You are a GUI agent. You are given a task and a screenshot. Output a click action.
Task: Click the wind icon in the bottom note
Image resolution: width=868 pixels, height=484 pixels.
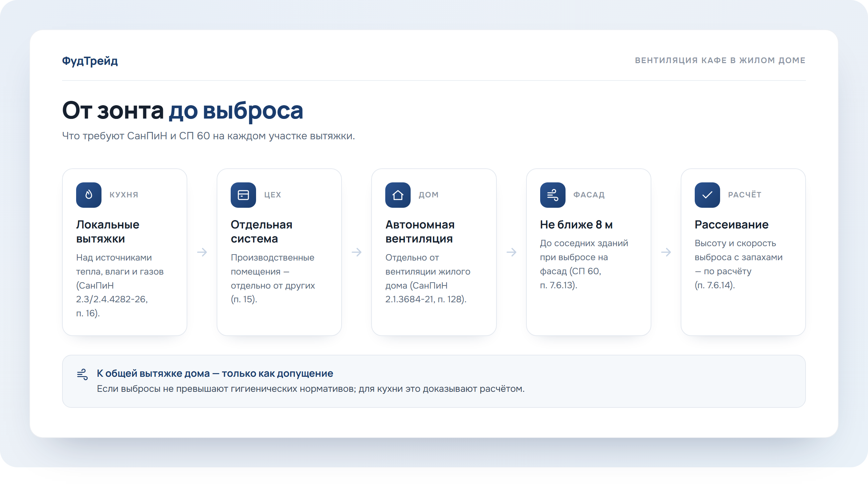pyautogui.click(x=82, y=374)
